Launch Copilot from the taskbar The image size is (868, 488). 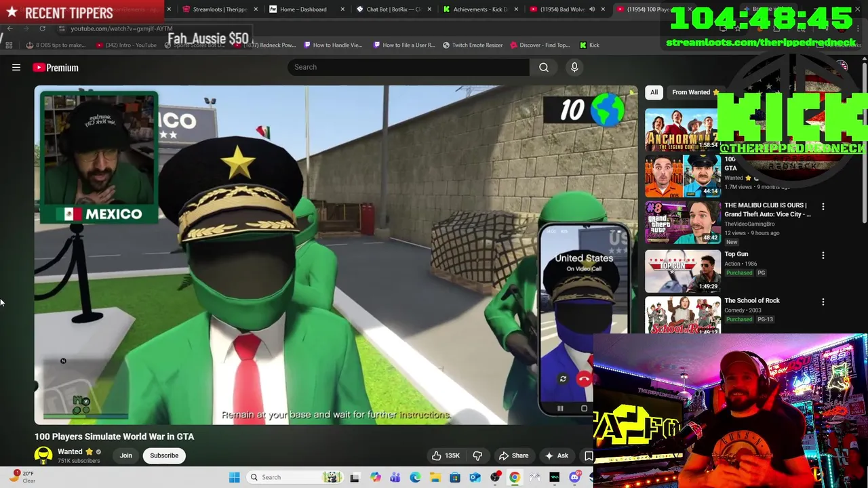(375, 477)
